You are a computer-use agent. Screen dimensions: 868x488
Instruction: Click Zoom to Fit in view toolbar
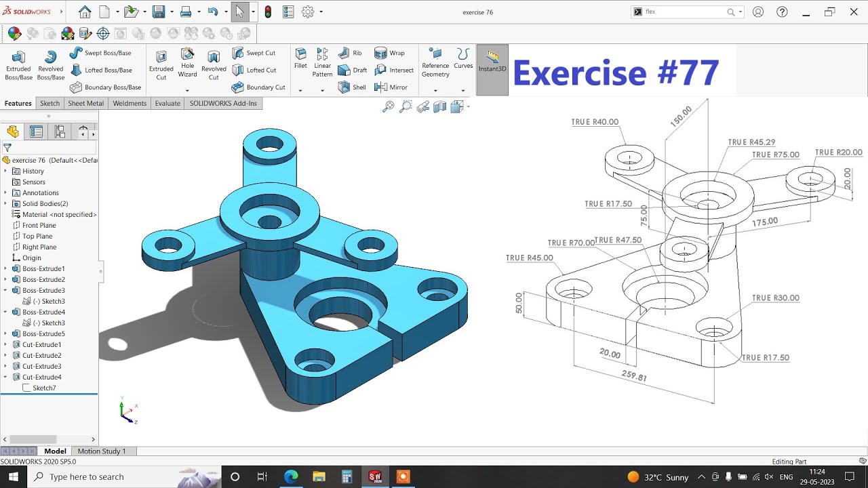[x=388, y=106]
